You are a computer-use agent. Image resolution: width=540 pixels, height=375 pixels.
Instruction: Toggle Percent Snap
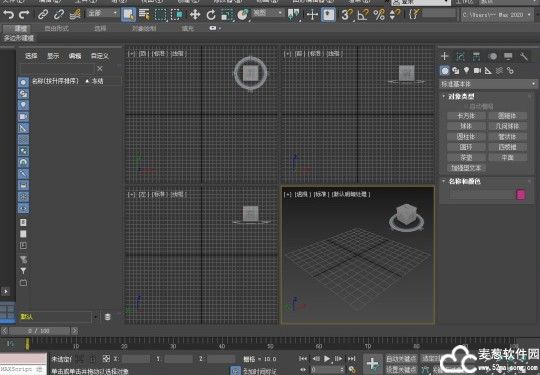pos(379,15)
